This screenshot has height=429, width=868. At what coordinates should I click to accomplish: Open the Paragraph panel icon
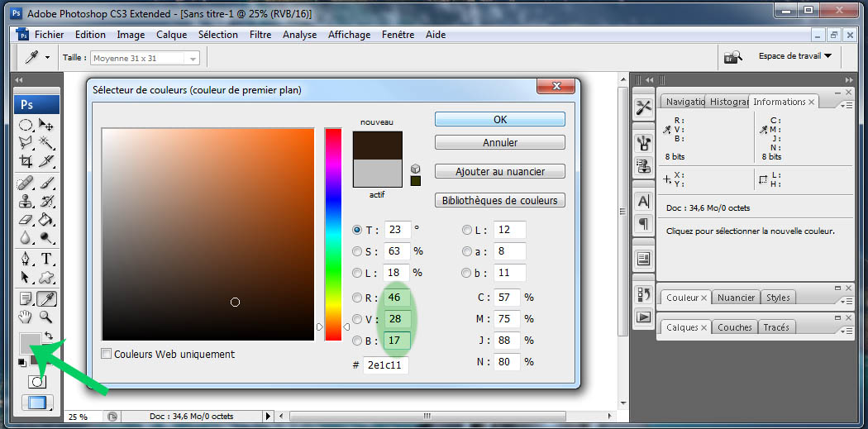[x=644, y=224]
